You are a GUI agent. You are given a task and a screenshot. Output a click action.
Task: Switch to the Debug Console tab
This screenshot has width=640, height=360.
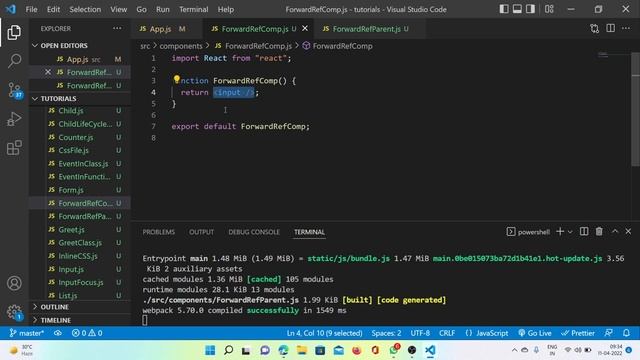click(254, 232)
